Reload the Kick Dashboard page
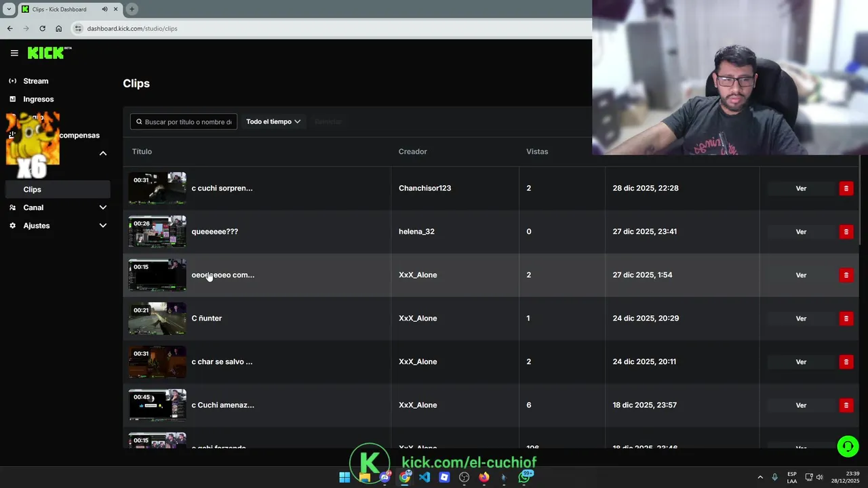868x488 pixels. click(x=42, y=28)
